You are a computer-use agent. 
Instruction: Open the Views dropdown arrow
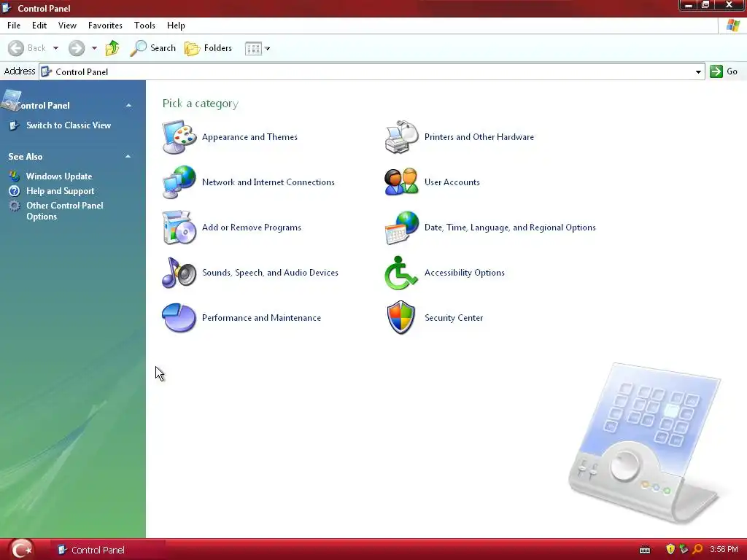pyautogui.click(x=267, y=49)
